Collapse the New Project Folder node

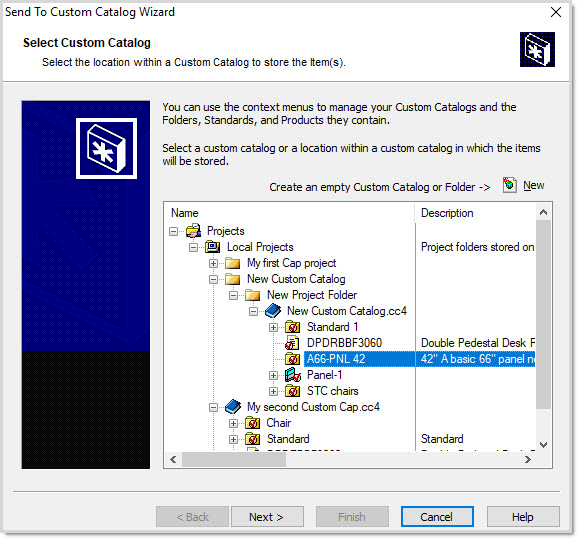(x=233, y=295)
